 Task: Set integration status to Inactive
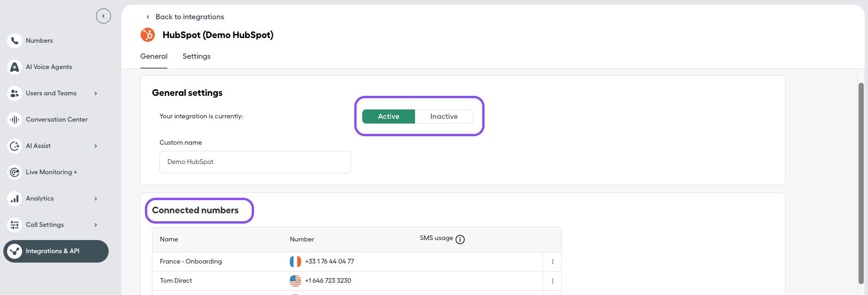click(x=444, y=116)
